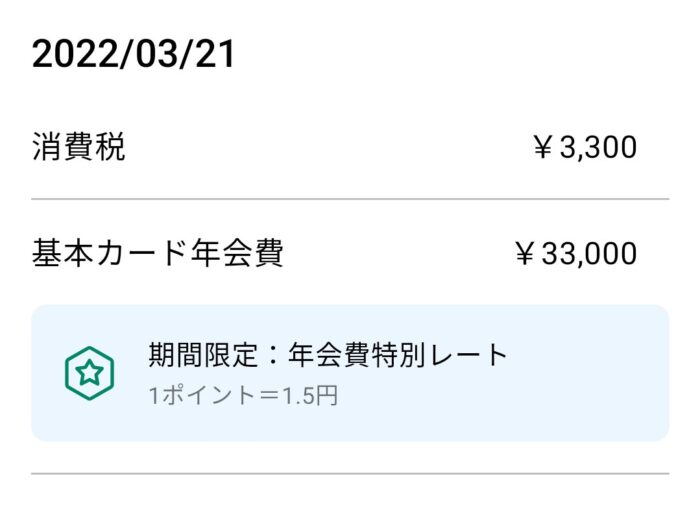This screenshot has width=700, height=522.
Task: Open the 期間限定:年会費特別レート banner title
Action: click(328, 355)
